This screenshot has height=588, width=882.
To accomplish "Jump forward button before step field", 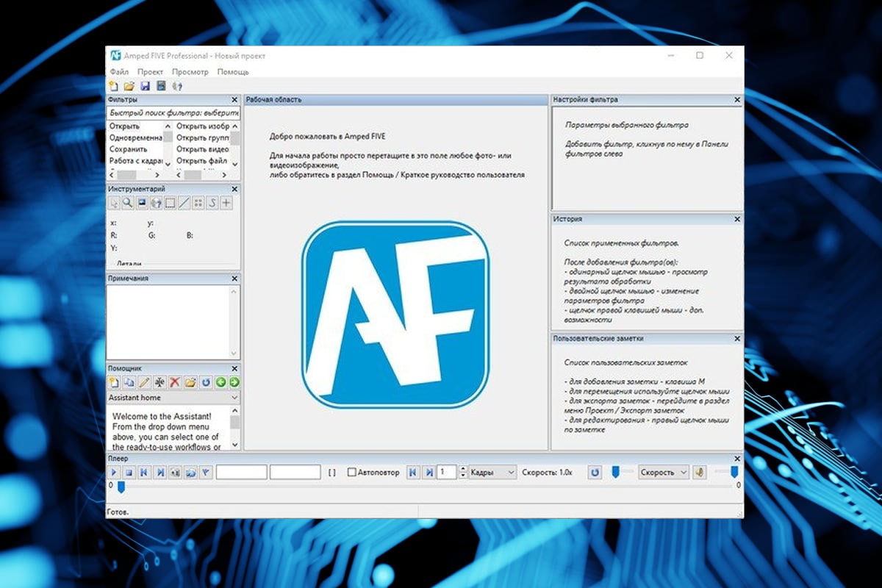I will (x=429, y=473).
